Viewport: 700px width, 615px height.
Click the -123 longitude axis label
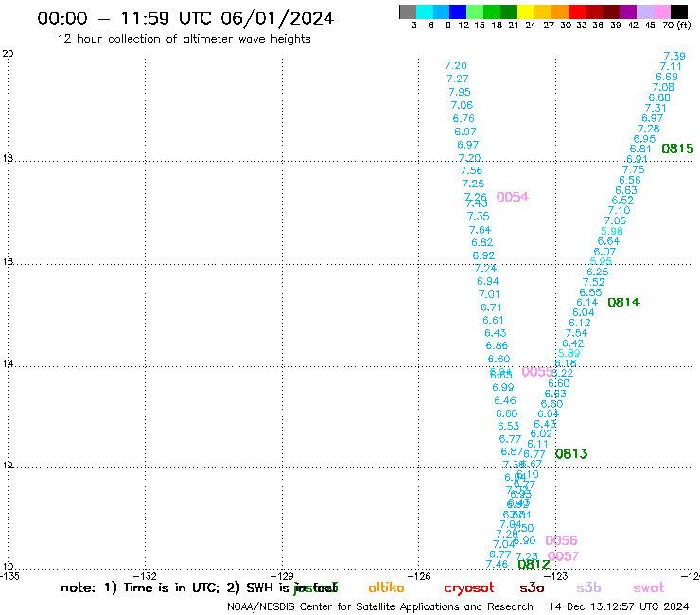pos(557,576)
